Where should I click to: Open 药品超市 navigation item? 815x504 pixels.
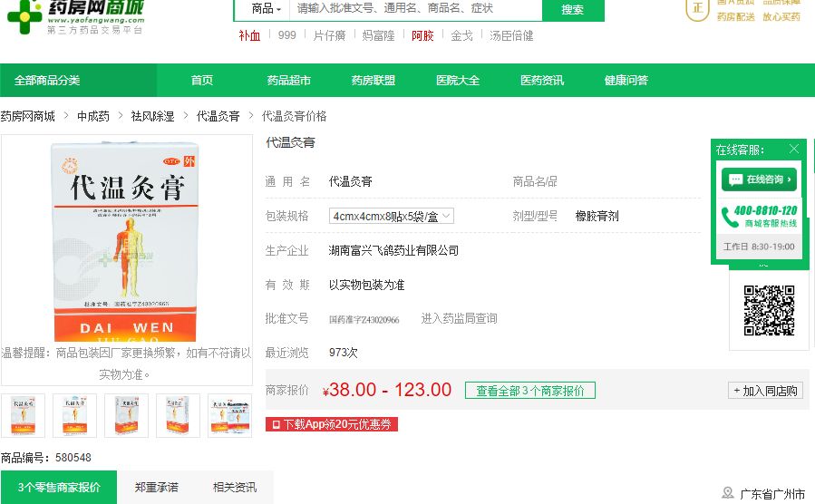(288, 80)
